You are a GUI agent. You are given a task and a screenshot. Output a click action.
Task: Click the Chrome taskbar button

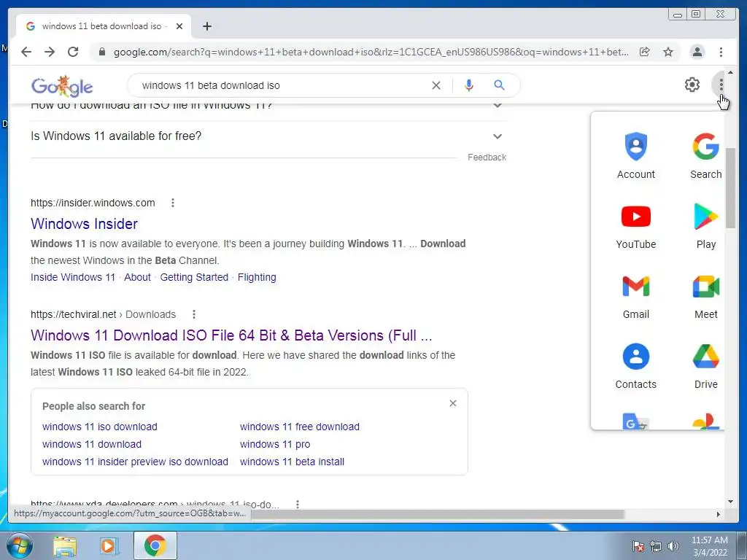(155, 545)
